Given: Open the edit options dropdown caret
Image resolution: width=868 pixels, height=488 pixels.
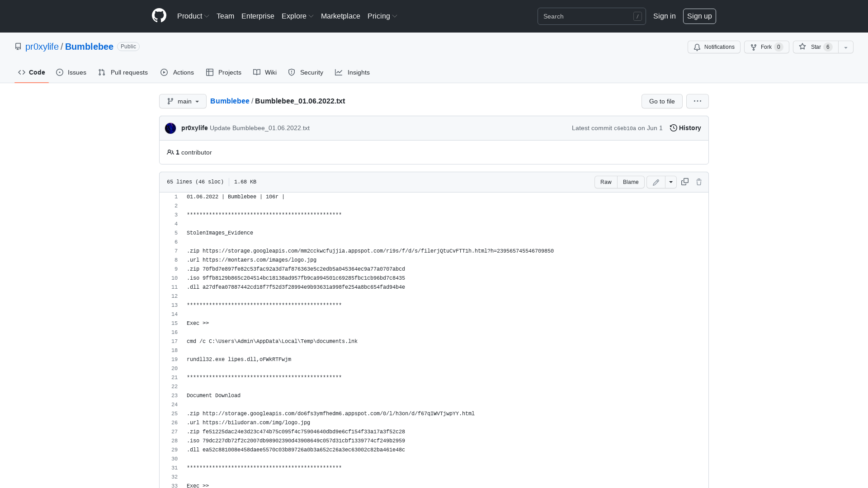Looking at the screenshot, I should point(671,182).
